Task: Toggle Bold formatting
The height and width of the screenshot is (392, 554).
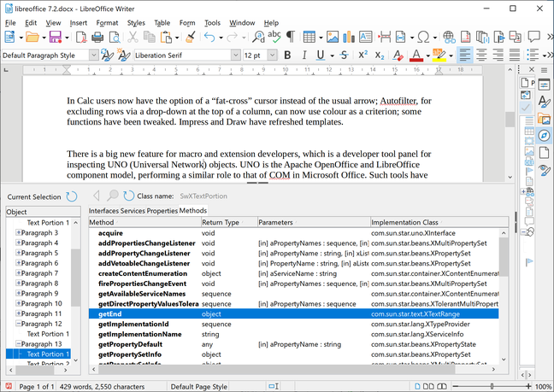Action: [x=287, y=55]
